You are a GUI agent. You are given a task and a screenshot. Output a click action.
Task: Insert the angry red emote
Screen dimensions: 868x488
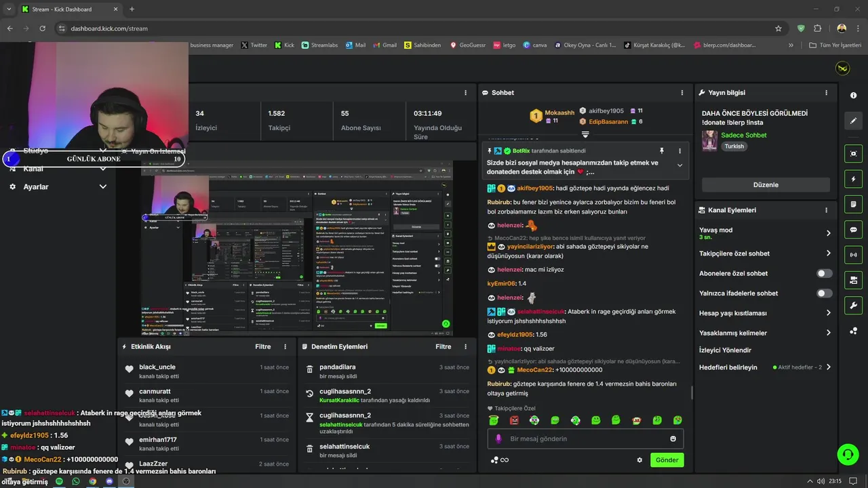tap(514, 420)
